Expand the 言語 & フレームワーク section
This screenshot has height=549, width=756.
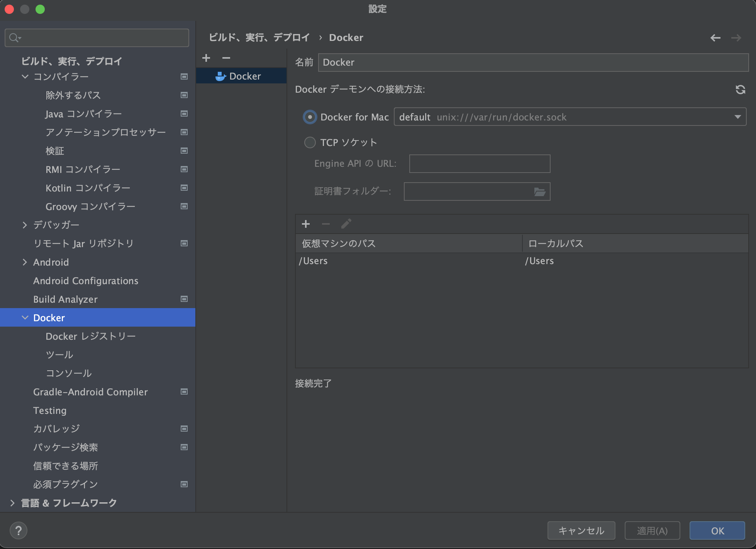[13, 503]
